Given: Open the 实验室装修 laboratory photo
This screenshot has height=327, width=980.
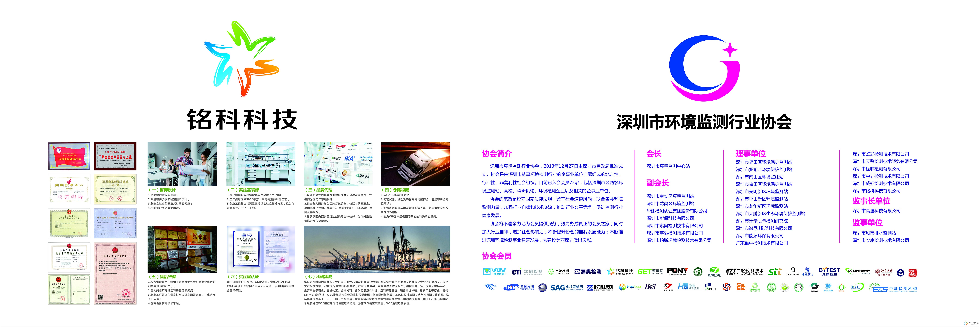Looking at the screenshot, I should point(261,164).
